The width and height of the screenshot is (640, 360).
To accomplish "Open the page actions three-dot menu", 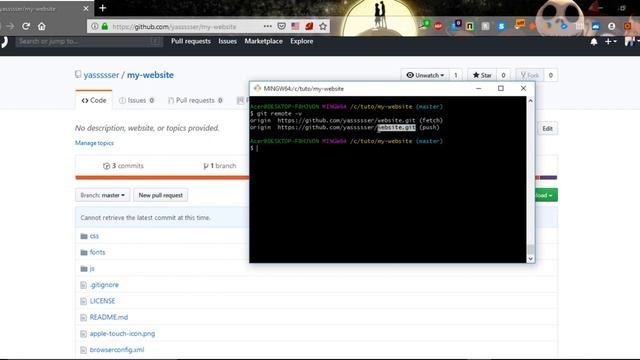I will (x=267, y=26).
